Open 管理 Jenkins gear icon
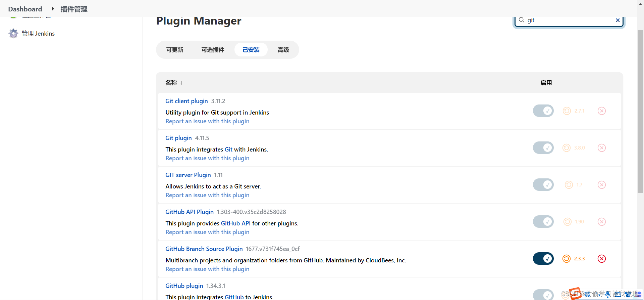The width and height of the screenshot is (644, 300). pos(13,33)
